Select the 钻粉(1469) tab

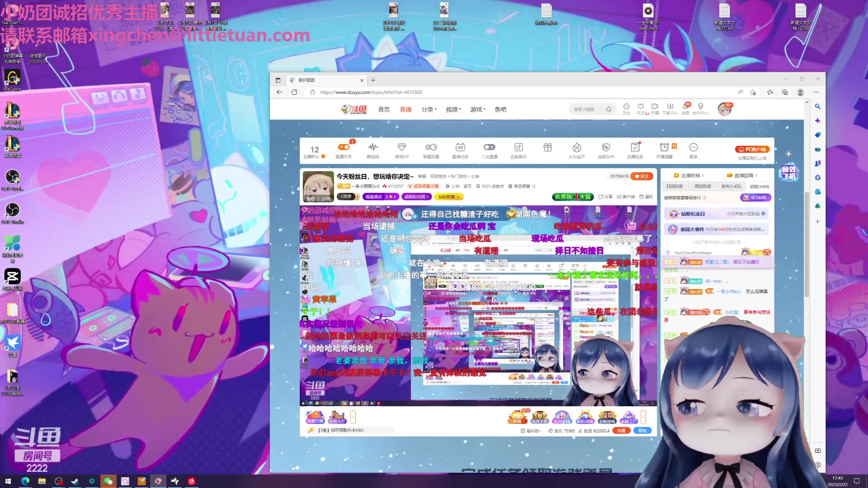coord(759,186)
